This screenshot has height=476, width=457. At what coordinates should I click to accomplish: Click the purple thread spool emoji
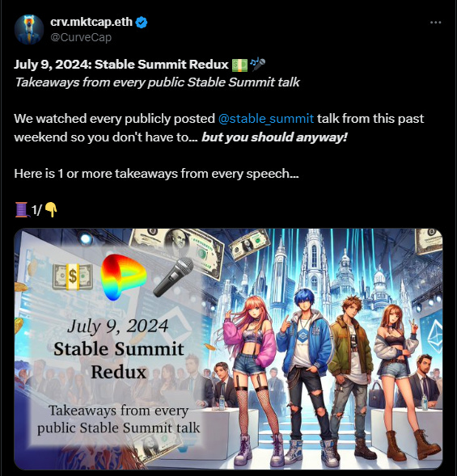(x=22, y=210)
